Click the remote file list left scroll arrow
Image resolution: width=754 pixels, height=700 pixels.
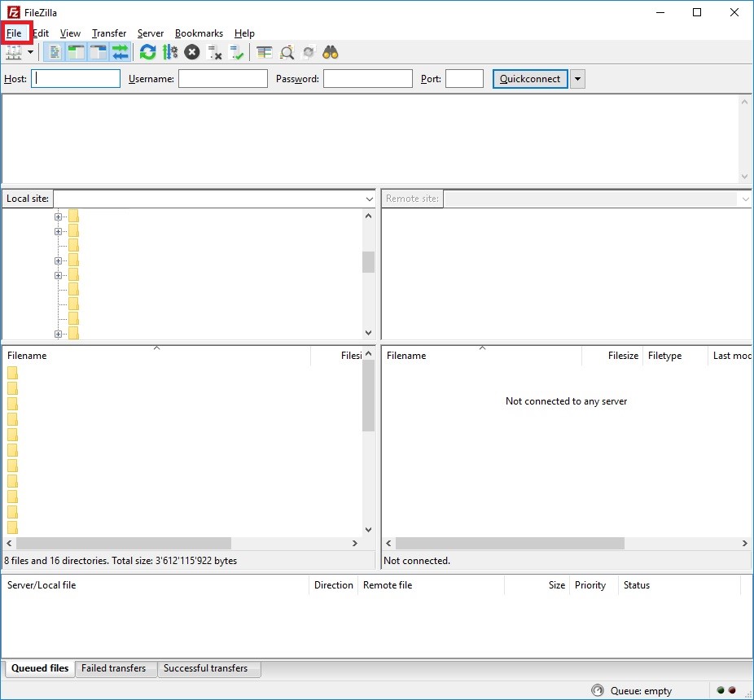(388, 543)
